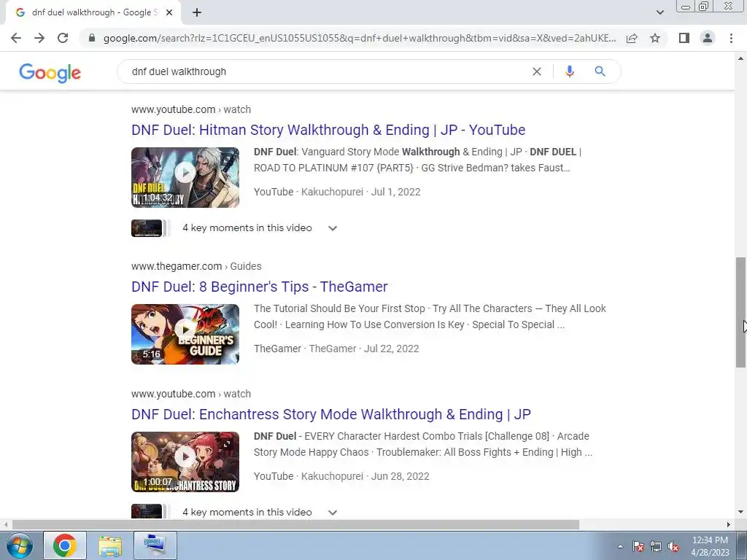This screenshot has height=560, width=747.
Task: Click 'Jul 1, 2022' date text
Action: [x=395, y=192]
